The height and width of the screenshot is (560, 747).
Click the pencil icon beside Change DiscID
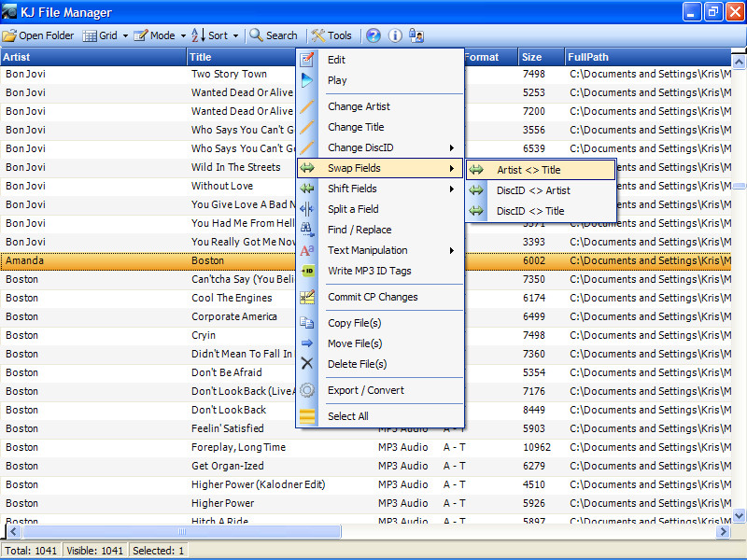click(x=307, y=147)
